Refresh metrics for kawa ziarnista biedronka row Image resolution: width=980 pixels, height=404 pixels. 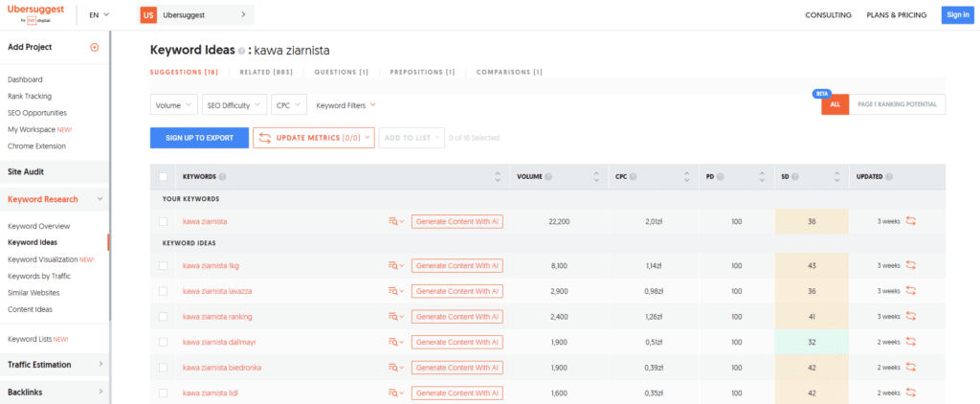(911, 368)
